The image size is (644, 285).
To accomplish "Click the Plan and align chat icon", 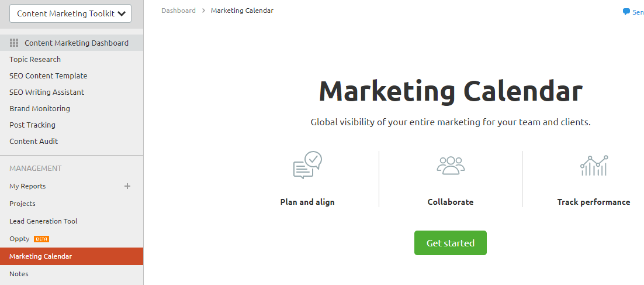I will (307, 165).
